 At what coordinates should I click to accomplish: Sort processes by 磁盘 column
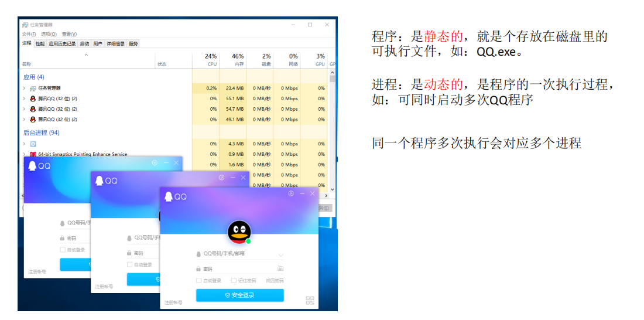coord(259,60)
